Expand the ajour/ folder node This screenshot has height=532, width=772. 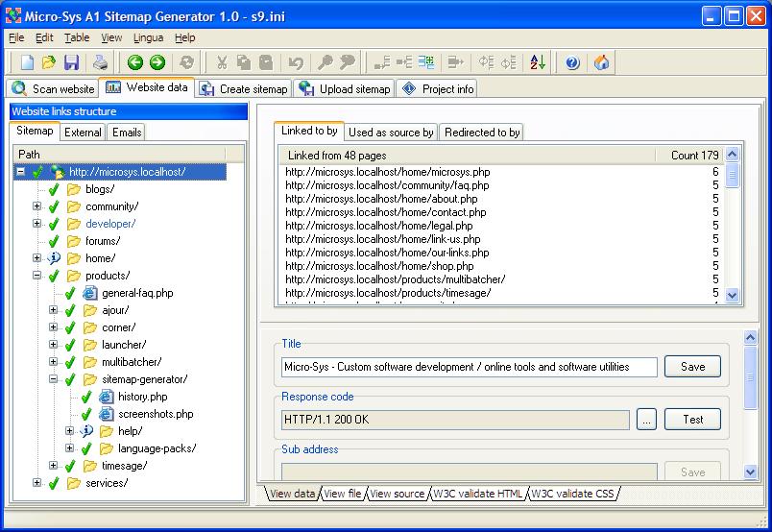[53, 310]
